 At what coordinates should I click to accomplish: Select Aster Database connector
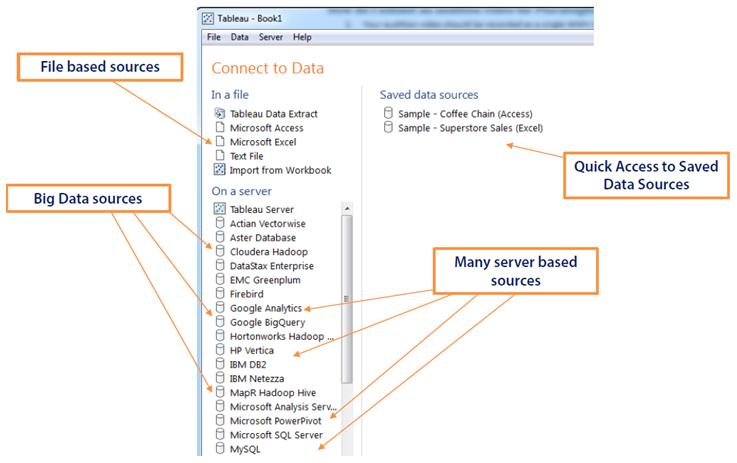pos(263,238)
